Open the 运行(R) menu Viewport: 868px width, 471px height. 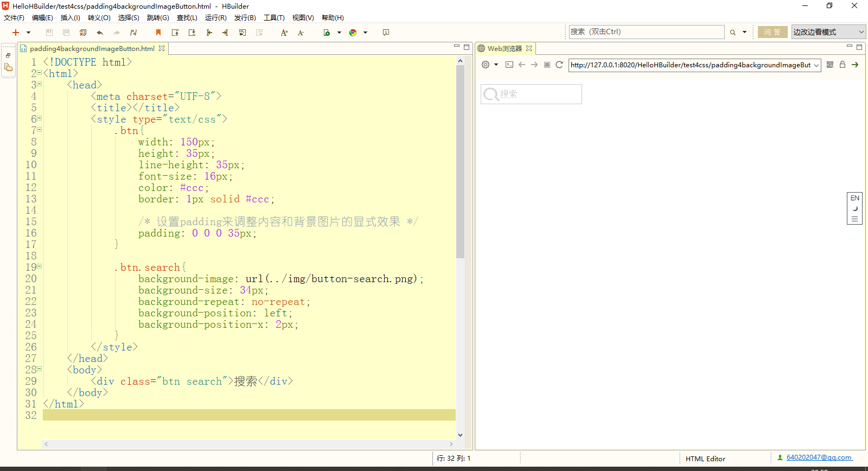click(216, 18)
